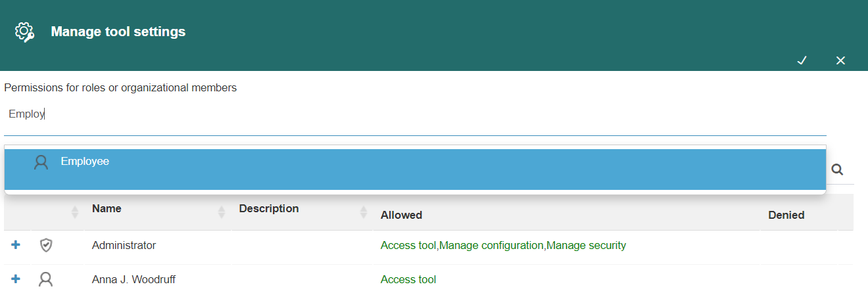Click the Administrator name cell
Viewport: 868px width, 295px height.
coord(124,245)
